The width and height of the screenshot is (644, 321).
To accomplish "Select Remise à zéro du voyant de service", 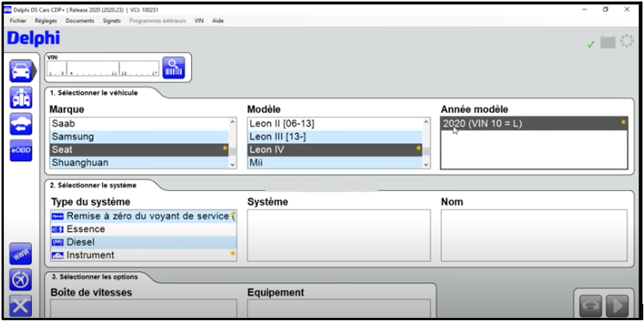I will tap(144, 216).
